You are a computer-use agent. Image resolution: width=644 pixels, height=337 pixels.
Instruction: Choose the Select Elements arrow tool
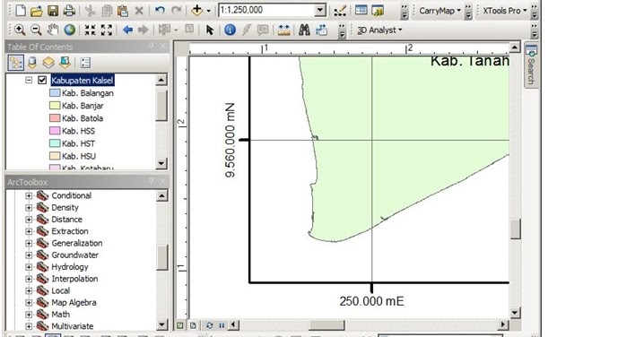(210, 30)
